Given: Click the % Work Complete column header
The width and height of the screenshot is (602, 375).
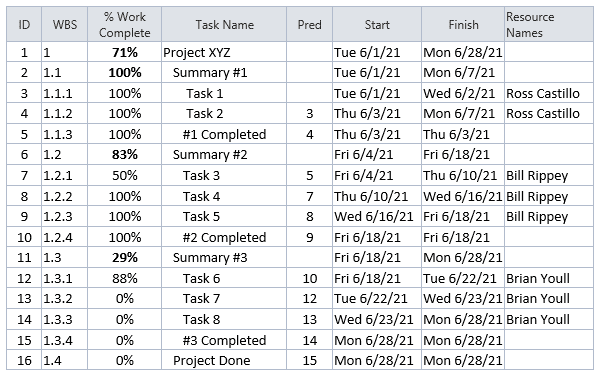Looking at the screenshot, I should (124, 24).
